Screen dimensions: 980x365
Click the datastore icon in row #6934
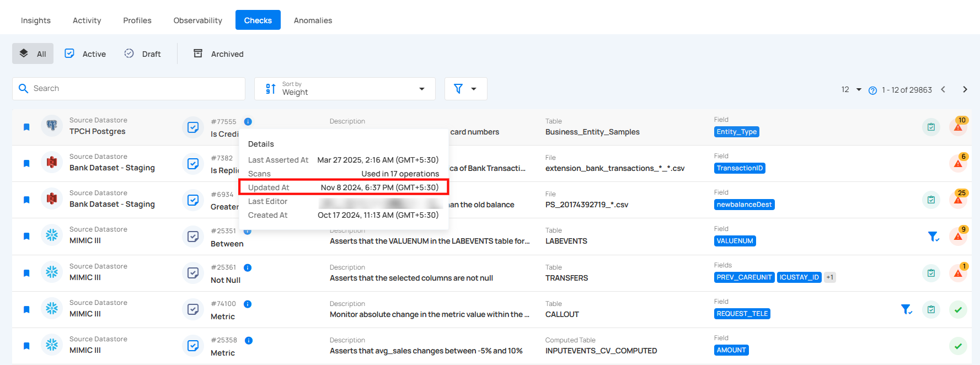pos(52,199)
